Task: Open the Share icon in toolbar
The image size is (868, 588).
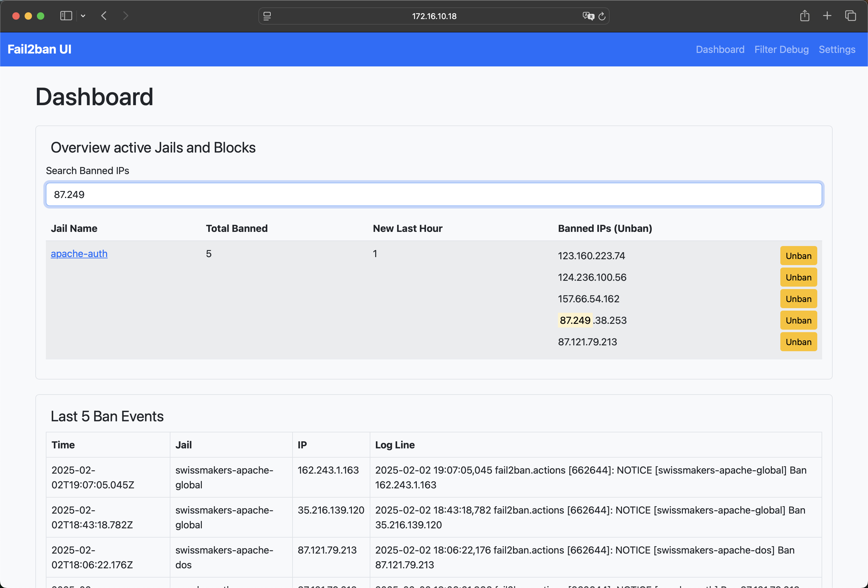Action: click(x=805, y=16)
